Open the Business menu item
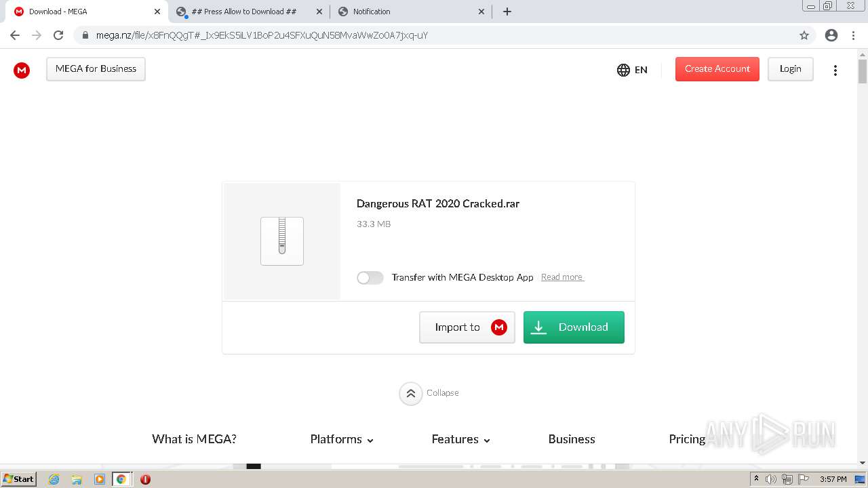The width and height of the screenshot is (868, 488). (x=572, y=439)
